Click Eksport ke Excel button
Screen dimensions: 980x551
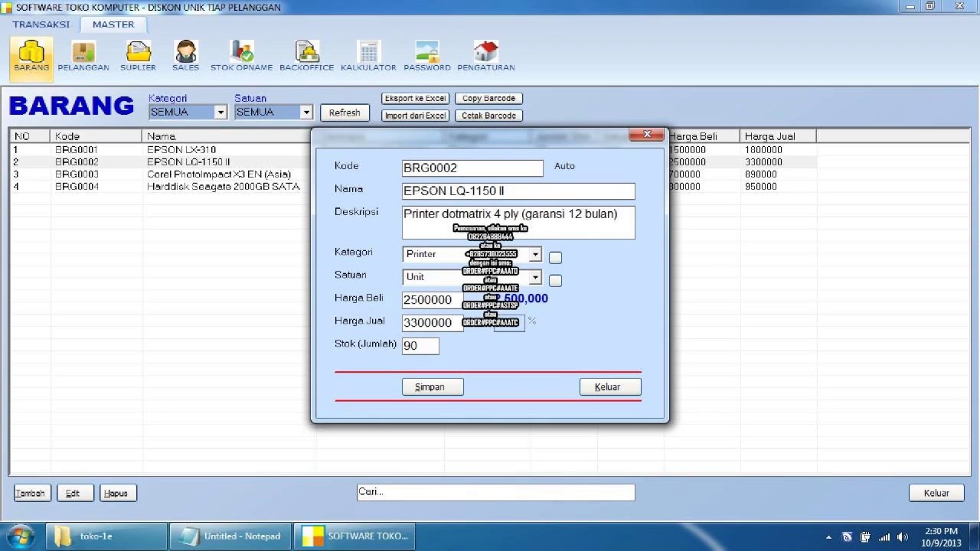coord(415,98)
